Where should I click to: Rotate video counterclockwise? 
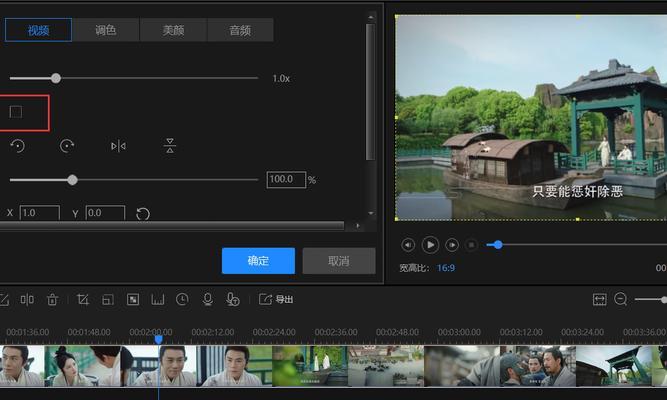17,146
